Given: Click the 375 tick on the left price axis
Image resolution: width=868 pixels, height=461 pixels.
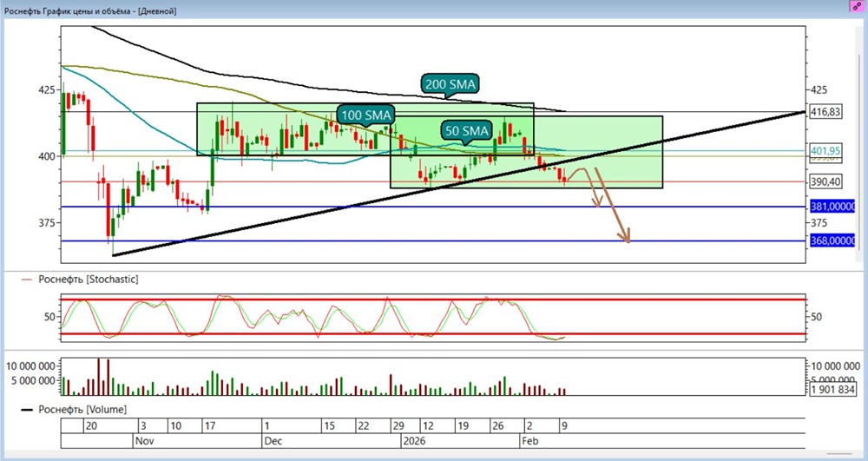Looking at the screenshot, I should 49,222.
